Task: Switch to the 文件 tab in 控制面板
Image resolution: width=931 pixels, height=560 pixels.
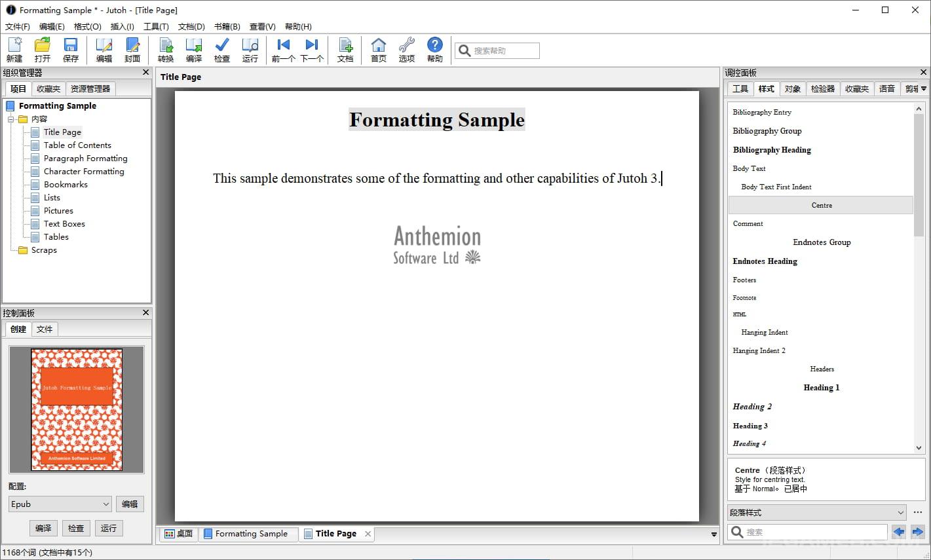Action: click(45, 329)
